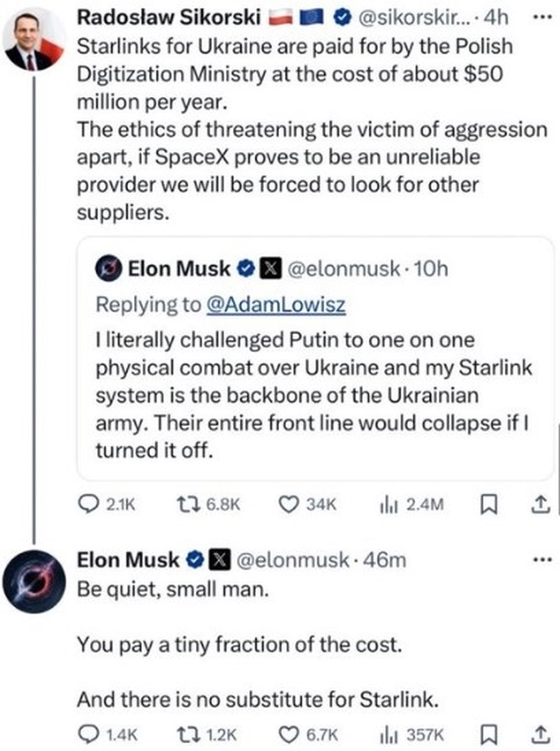Viewport: 560px width, 751px height.
Task: Bookmark Musk's reply tweet
Action: [x=488, y=735]
